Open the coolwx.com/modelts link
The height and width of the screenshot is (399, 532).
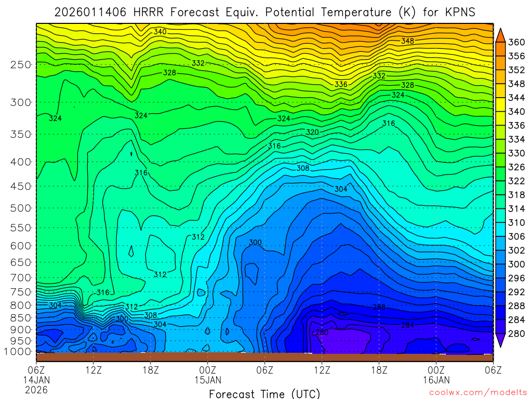(478, 393)
